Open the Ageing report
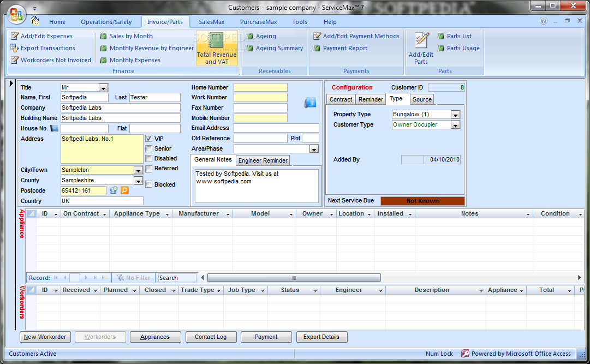590x364 pixels. 261,36
